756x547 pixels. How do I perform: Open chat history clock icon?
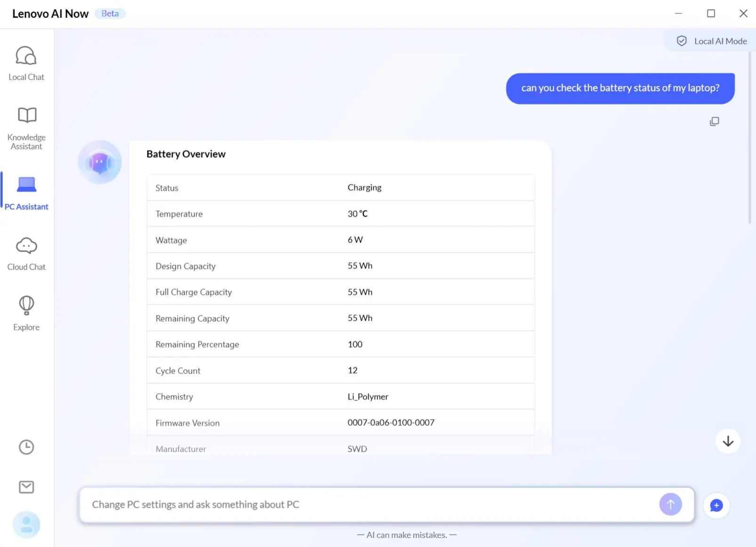click(x=26, y=447)
